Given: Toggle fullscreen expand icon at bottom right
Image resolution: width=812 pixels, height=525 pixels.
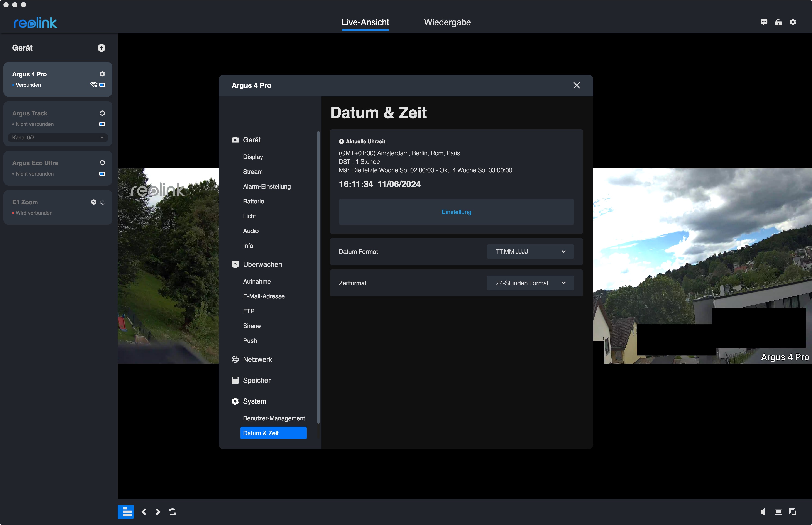Looking at the screenshot, I should pos(793,512).
